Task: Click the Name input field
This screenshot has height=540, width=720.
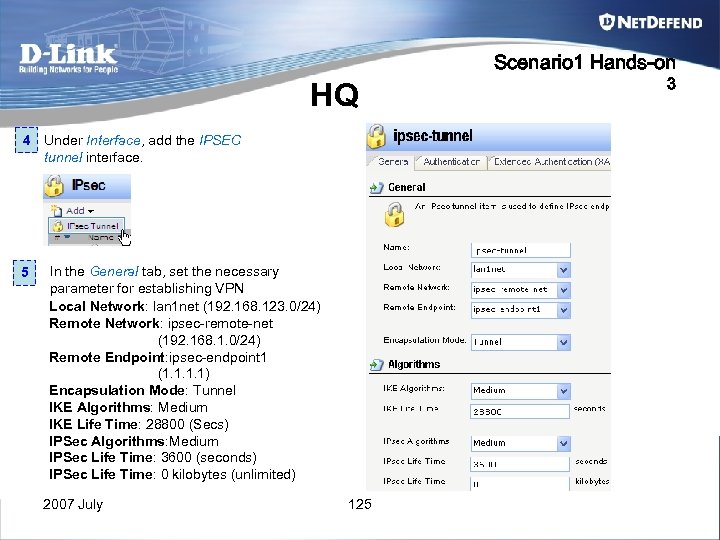Action: [x=520, y=250]
